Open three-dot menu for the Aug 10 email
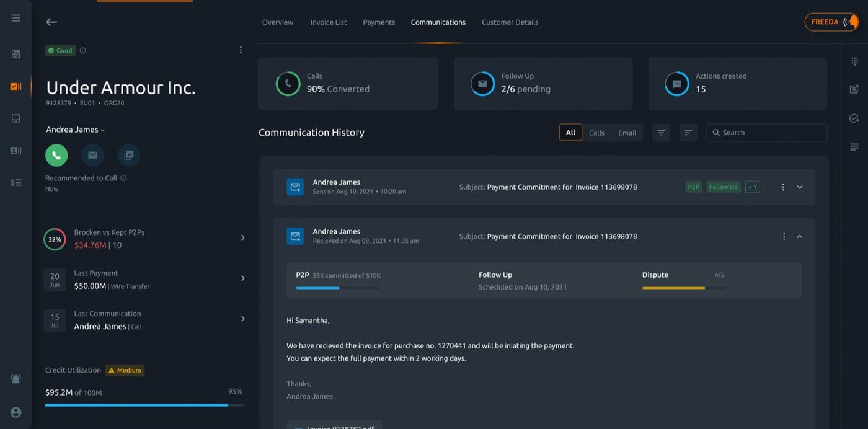 click(783, 187)
